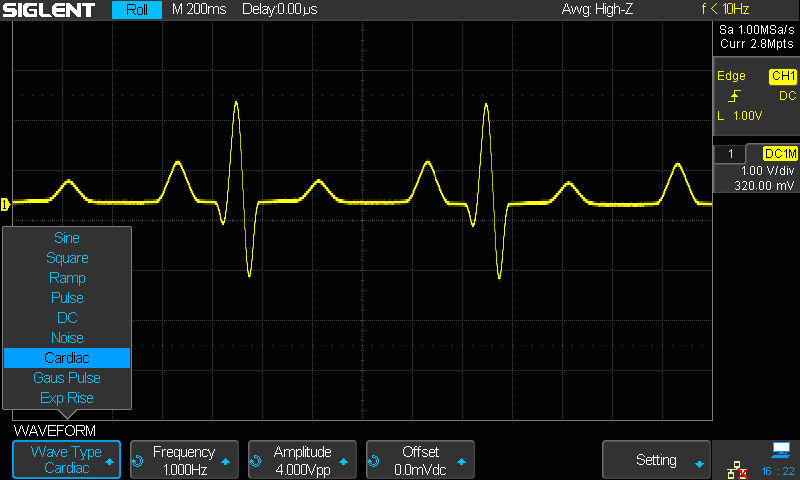The width and height of the screenshot is (800, 480).
Task: Choose Gaus Pulse waveform
Action: [x=67, y=378]
